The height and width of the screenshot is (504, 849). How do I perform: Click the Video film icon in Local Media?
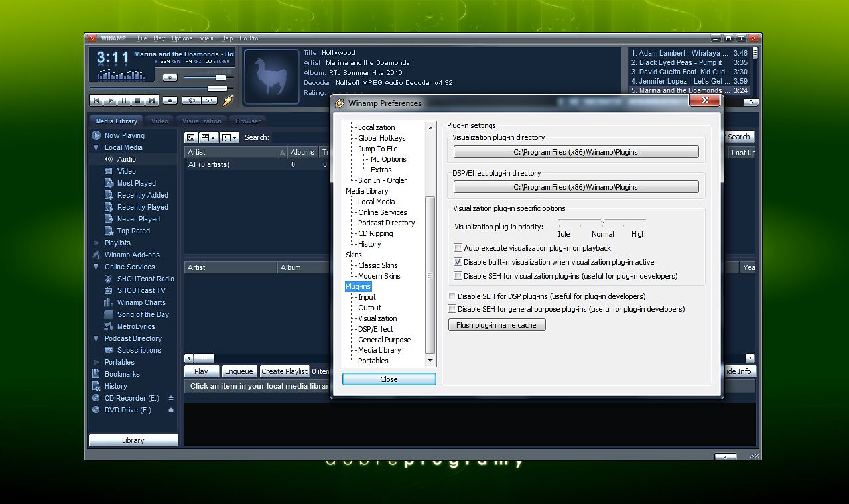tap(109, 171)
